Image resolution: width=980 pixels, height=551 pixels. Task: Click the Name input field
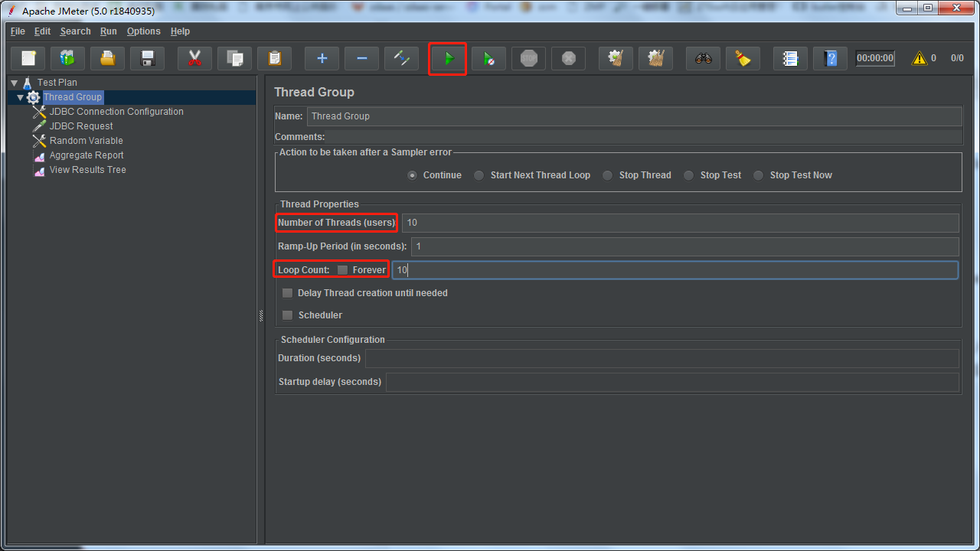pyautogui.click(x=635, y=116)
